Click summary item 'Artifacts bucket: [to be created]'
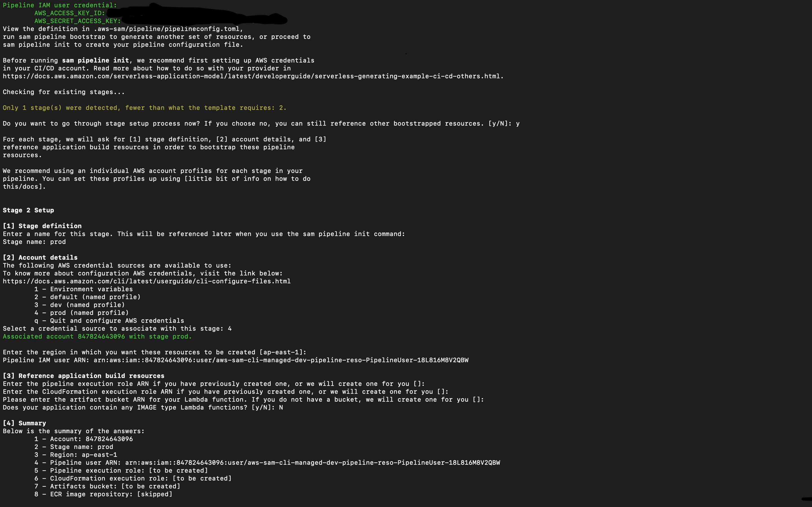This screenshot has height=507, width=812. (107, 486)
